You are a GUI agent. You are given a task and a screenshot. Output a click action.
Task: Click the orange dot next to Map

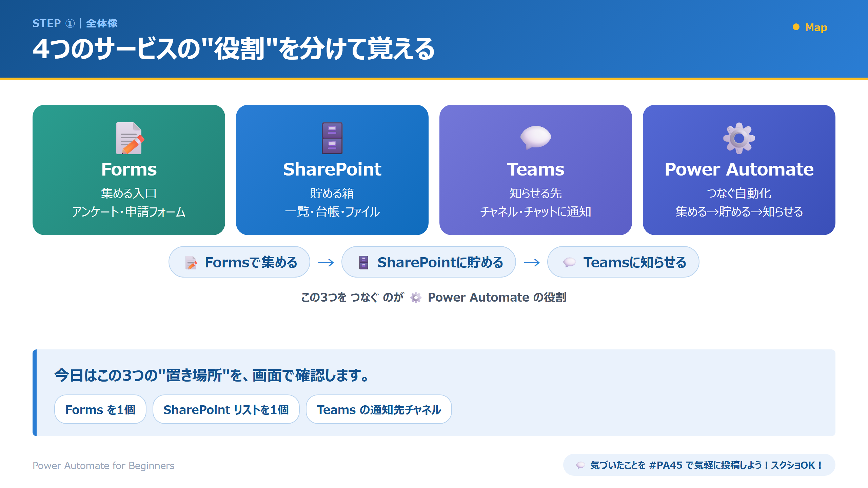796,27
